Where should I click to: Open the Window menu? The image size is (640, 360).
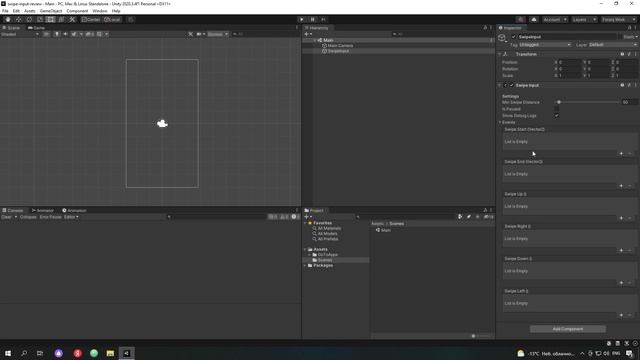point(100,11)
